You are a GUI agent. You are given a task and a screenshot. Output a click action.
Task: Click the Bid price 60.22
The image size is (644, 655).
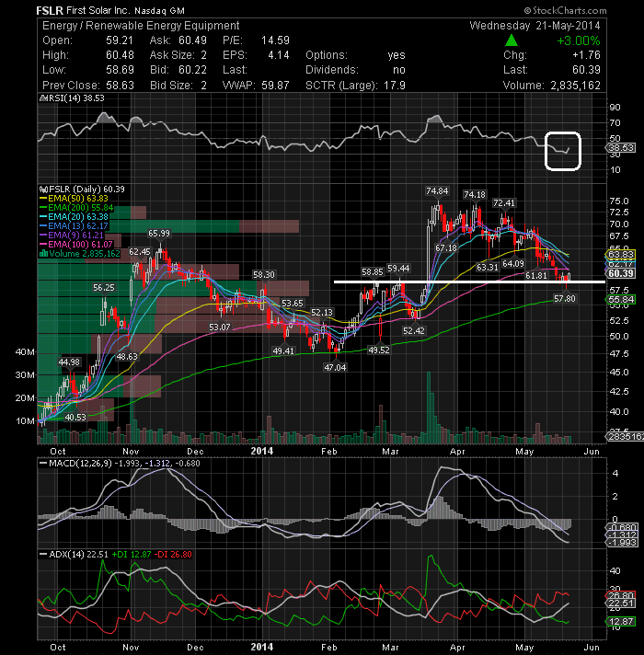192,70
